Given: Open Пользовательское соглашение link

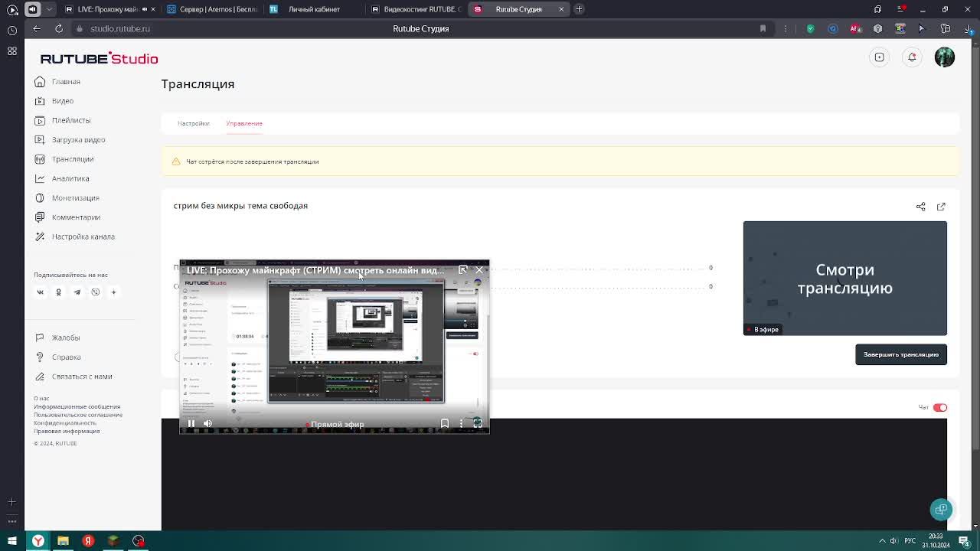Looking at the screenshot, I should [78, 415].
